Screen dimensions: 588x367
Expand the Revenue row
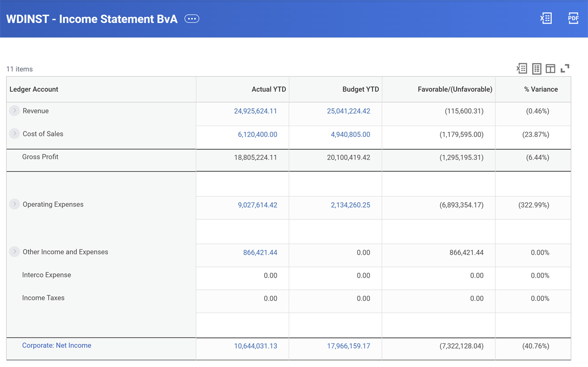coord(15,111)
